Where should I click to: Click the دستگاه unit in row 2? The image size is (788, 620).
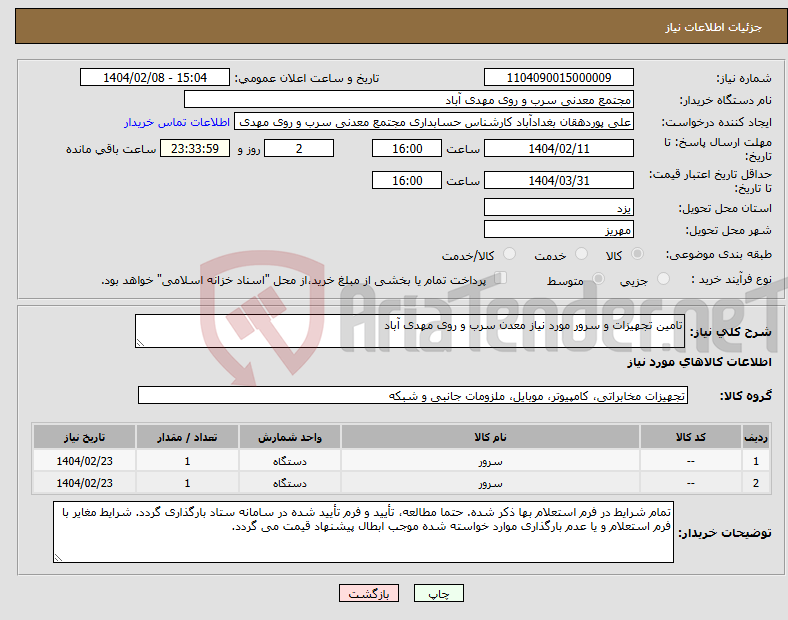click(290, 483)
